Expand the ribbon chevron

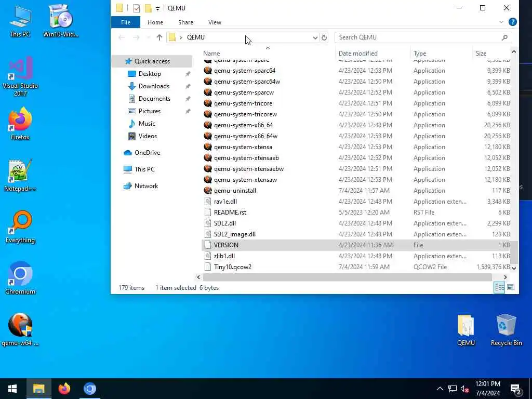pos(501,22)
